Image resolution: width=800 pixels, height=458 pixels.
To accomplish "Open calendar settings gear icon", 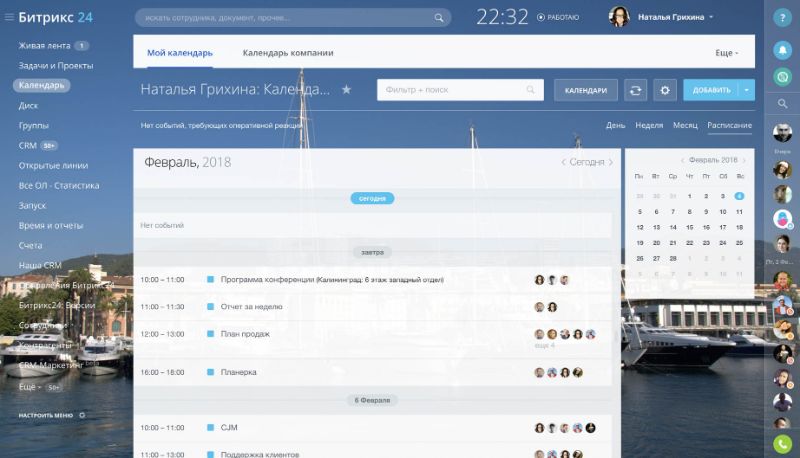I will click(x=665, y=90).
